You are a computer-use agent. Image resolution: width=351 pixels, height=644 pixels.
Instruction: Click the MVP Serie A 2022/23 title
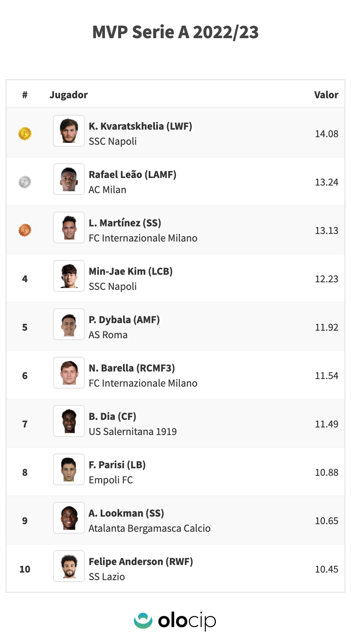pyautogui.click(x=175, y=32)
